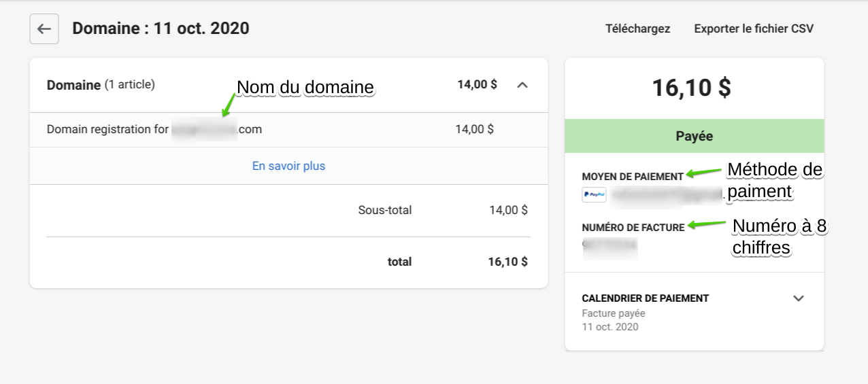Click the PayPal logo icon
The width and height of the screenshot is (868, 384).
tap(594, 195)
